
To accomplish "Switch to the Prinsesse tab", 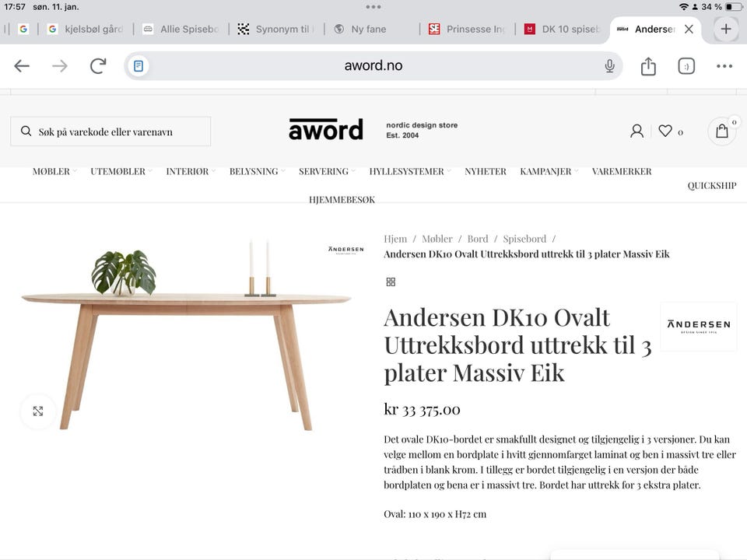I will [x=468, y=29].
